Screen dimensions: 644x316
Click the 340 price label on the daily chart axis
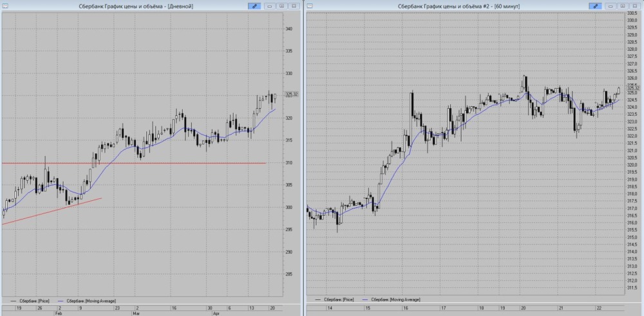pos(289,29)
